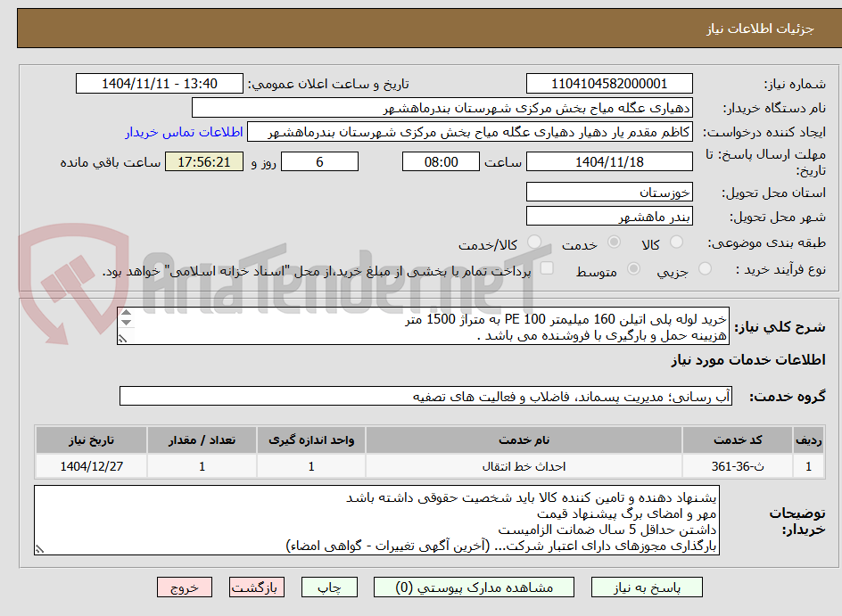Click the توضیحات خریدار text area

coord(376,521)
